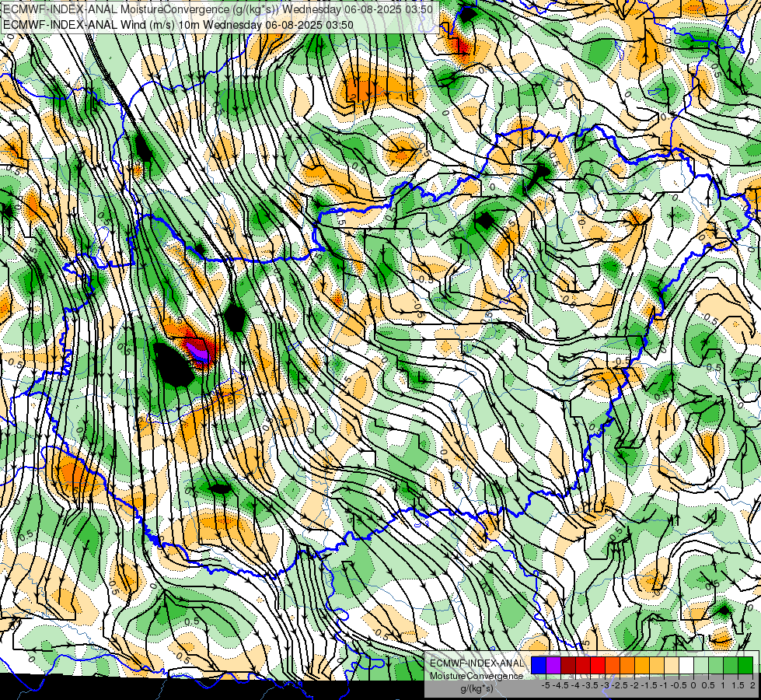Click the legend label MoistureConvergence
761x700 pixels.
coord(476,676)
